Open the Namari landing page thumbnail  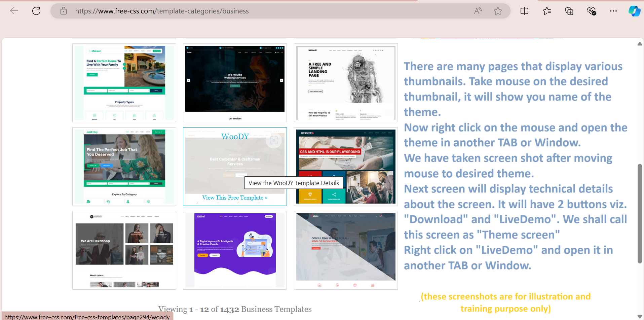point(346,83)
